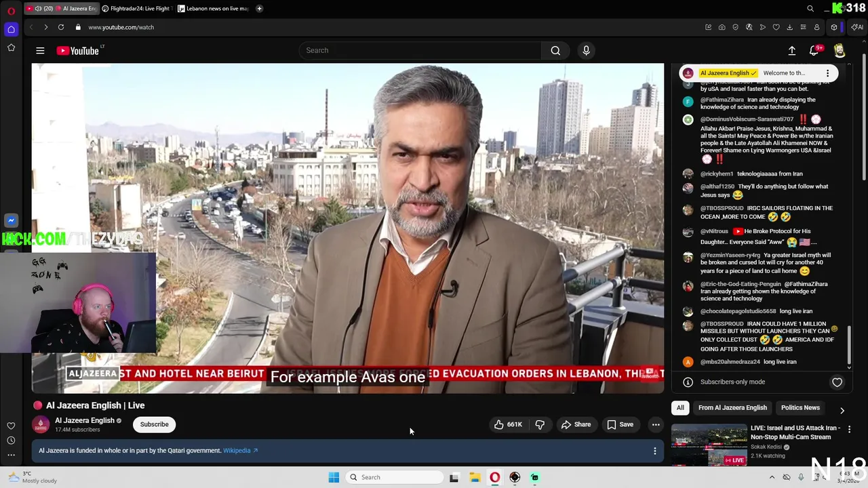868x488 pixels.
Task: Select the All filter chip
Action: pyautogui.click(x=680, y=407)
